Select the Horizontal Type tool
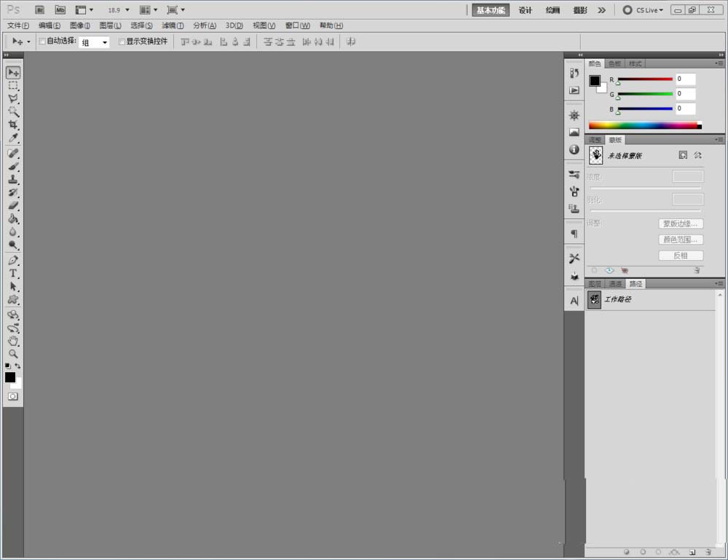Screen dimensions: 728x560 pos(13,273)
